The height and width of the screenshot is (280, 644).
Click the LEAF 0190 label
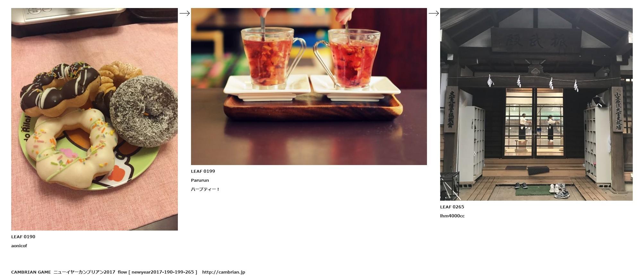point(23,237)
